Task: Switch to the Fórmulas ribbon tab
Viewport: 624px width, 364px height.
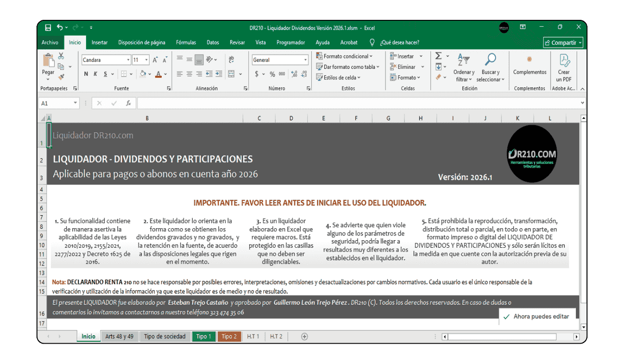Action: click(186, 42)
